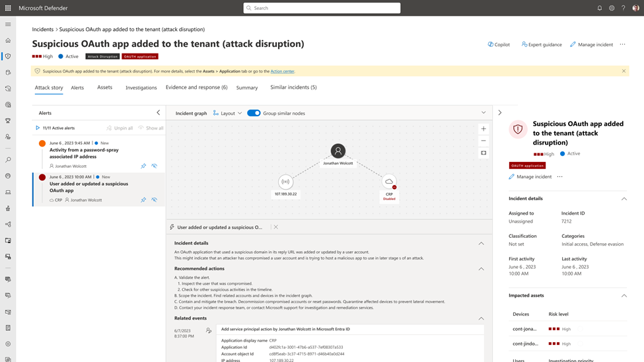The image size is (644, 362).
Task: Click Unpin all alerts
Action: tap(120, 128)
